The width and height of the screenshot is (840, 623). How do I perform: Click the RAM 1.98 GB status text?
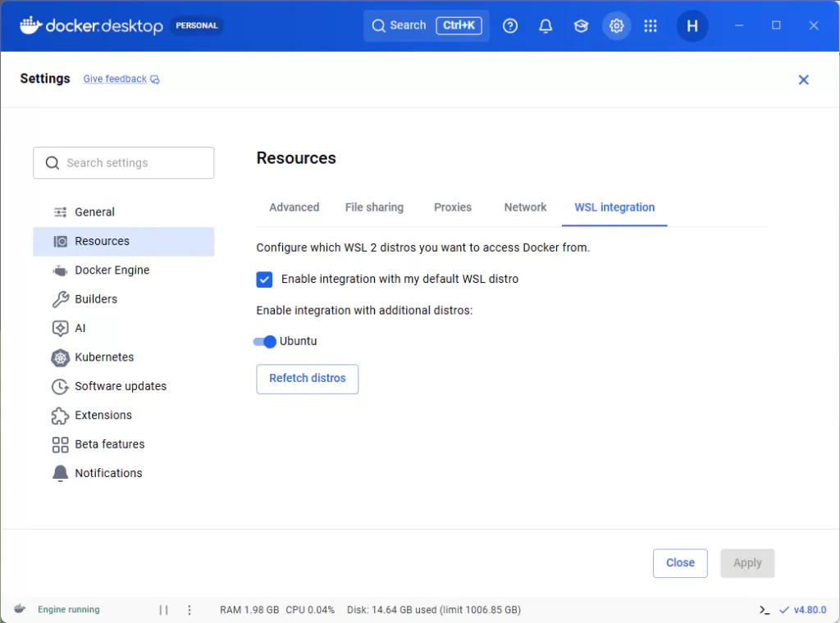pos(249,610)
